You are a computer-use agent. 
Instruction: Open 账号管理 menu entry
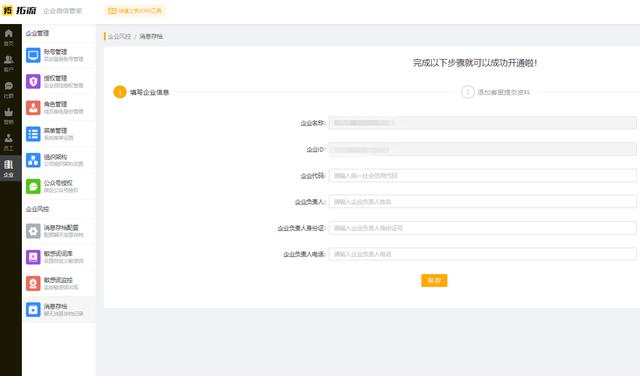click(59, 55)
